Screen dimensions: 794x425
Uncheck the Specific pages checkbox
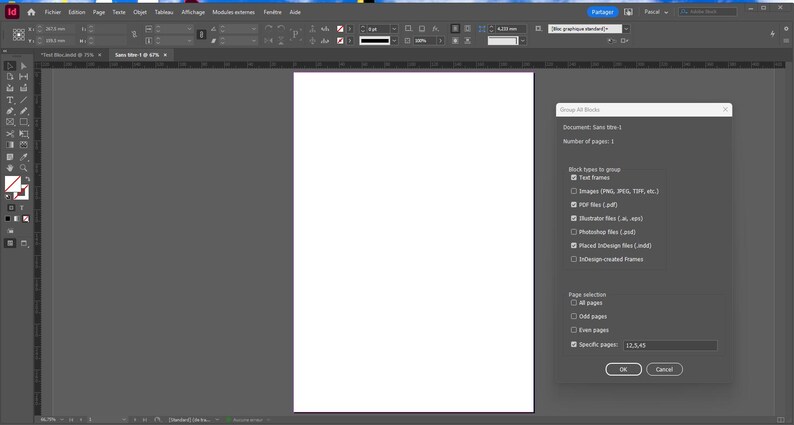click(574, 344)
